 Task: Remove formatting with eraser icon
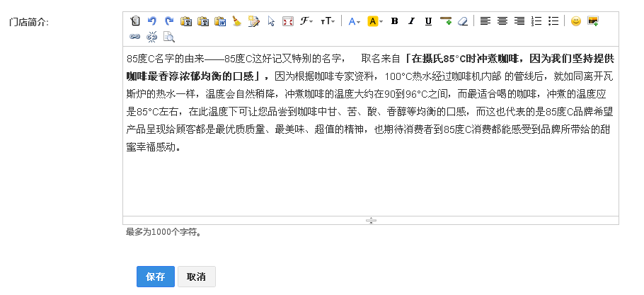pos(463,21)
